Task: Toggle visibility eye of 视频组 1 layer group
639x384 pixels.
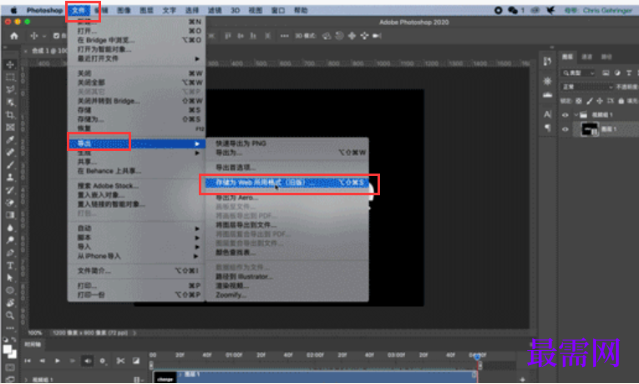Action: (x=565, y=115)
